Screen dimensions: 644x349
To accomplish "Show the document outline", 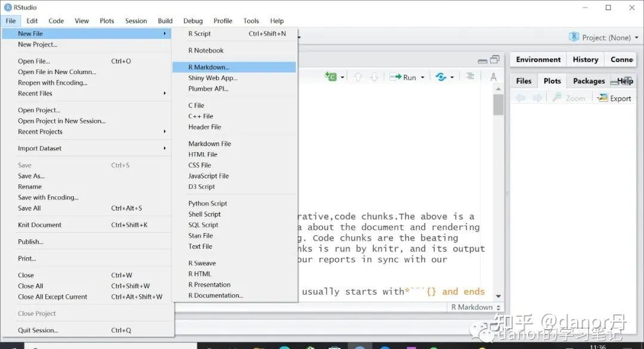I will 470,76.
